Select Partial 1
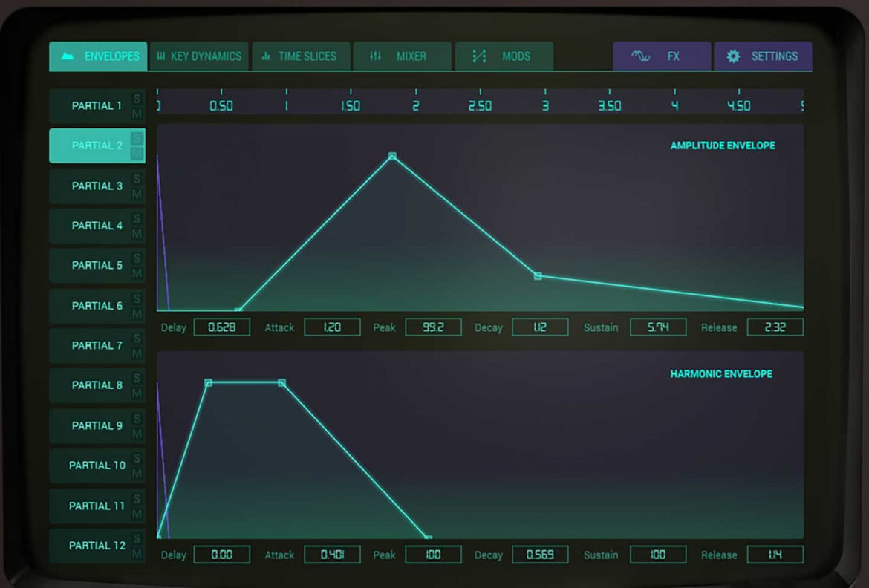869x588 pixels. click(x=97, y=106)
